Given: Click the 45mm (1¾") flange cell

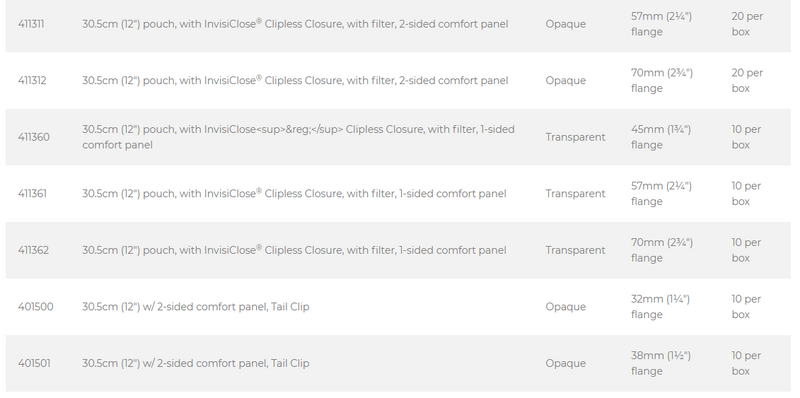Looking at the screenshot, I should coord(661,137).
